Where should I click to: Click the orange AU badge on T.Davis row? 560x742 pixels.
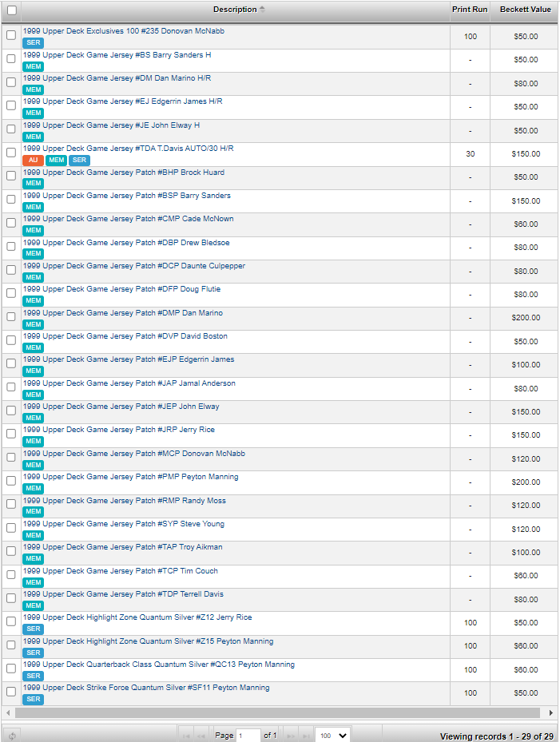(x=33, y=160)
